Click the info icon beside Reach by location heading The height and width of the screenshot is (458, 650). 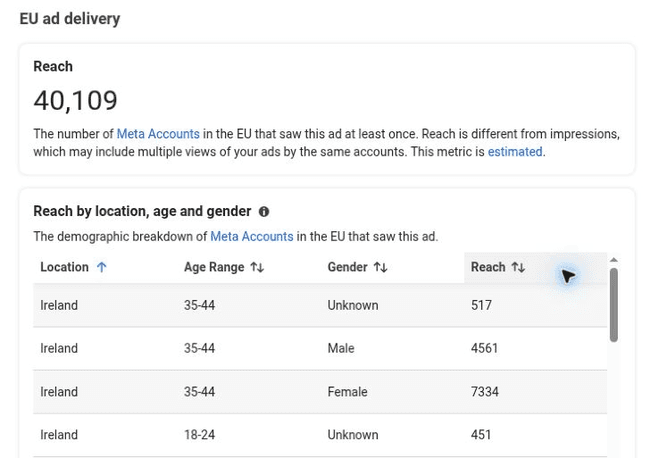(x=264, y=212)
